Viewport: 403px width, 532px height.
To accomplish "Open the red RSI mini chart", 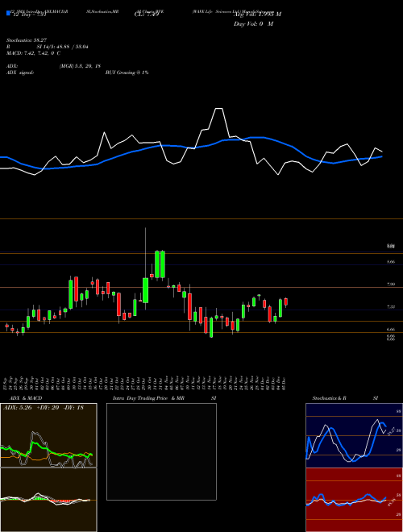I will pos(354,500).
